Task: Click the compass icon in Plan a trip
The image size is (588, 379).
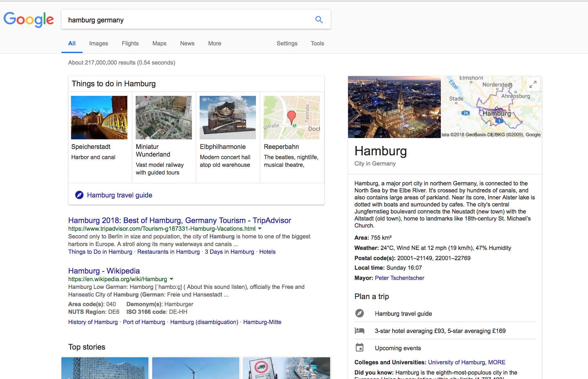Action: point(360,313)
